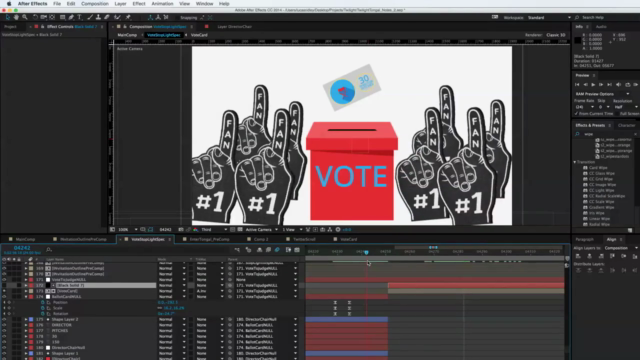This screenshot has height=360, width=640.
Task: Select the Clone Stamp tool
Action: [98, 17]
